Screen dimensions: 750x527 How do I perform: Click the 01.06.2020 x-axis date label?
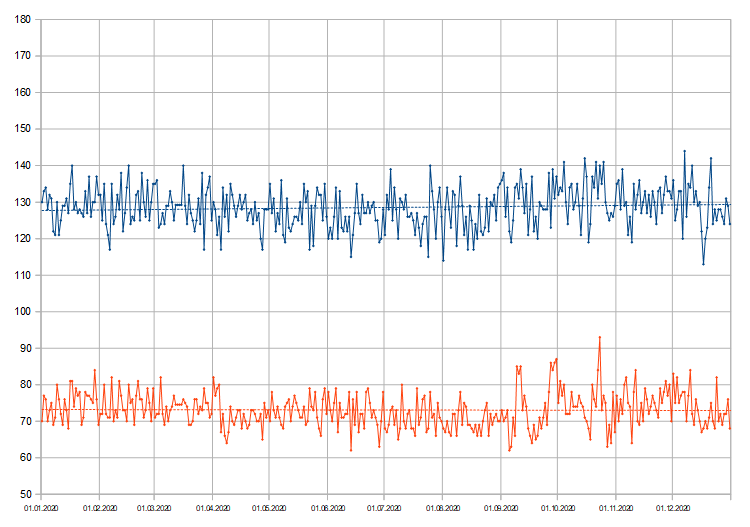[x=328, y=508]
